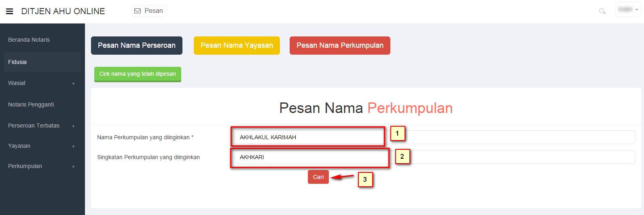The width and height of the screenshot is (644, 215).
Task: Click Cek nama yang telah dipesan
Action: 138,74
